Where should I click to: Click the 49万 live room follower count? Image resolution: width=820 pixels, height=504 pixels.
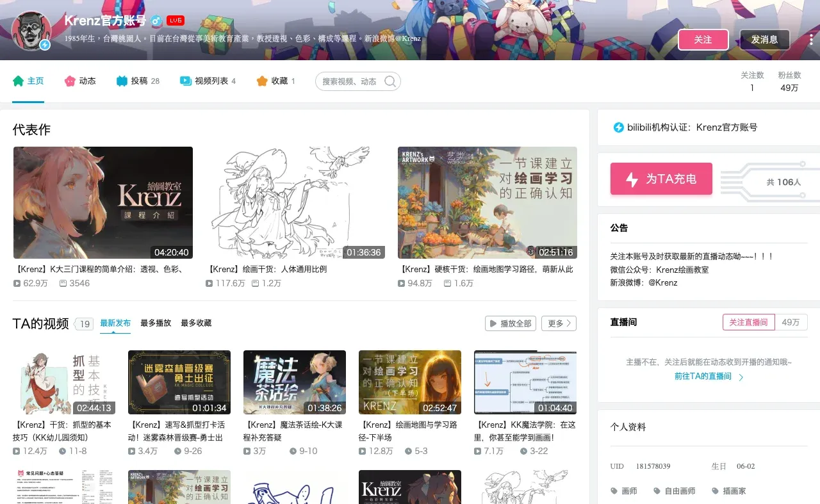(x=791, y=322)
